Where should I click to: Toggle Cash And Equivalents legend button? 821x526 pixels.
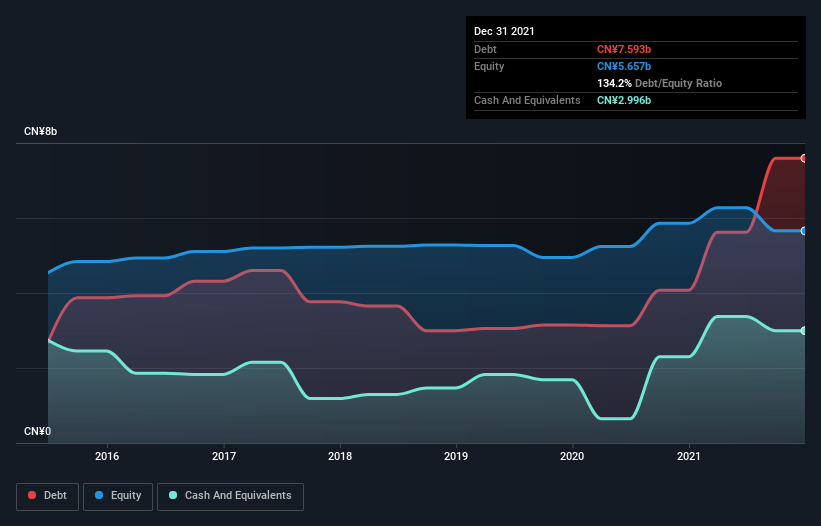point(230,496)
